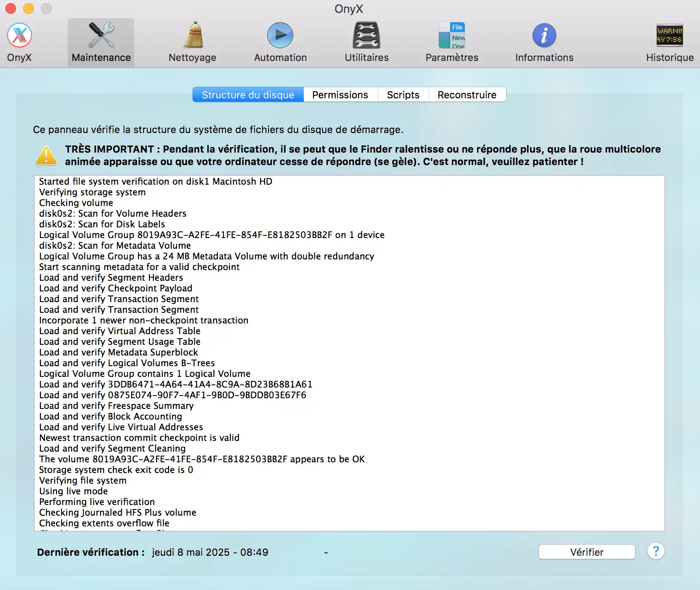Click 'Load and verify Segment Headers' line
Screen dimensions: 700x590
111,278
